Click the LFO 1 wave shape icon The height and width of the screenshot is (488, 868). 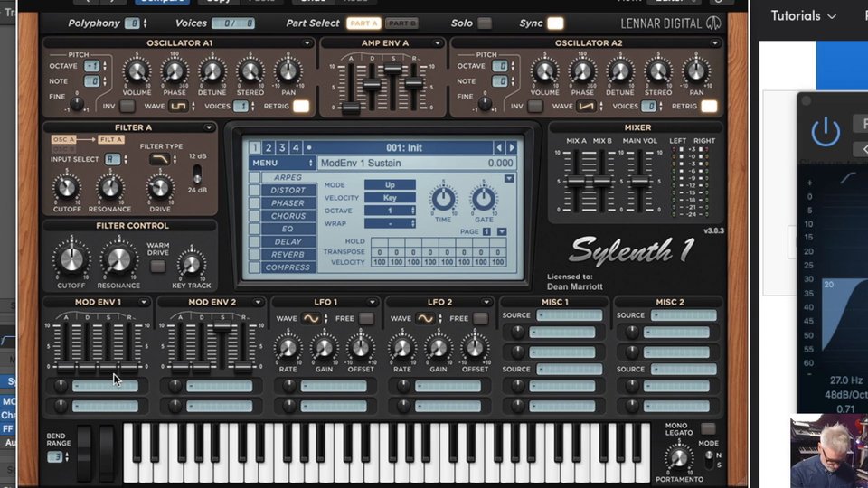point(311,319)
